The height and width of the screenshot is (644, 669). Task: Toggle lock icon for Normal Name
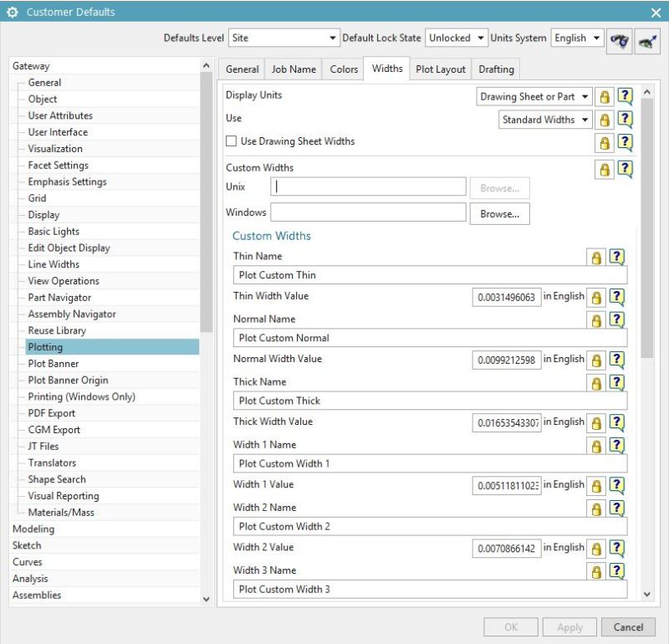click(x=596, y=320)
